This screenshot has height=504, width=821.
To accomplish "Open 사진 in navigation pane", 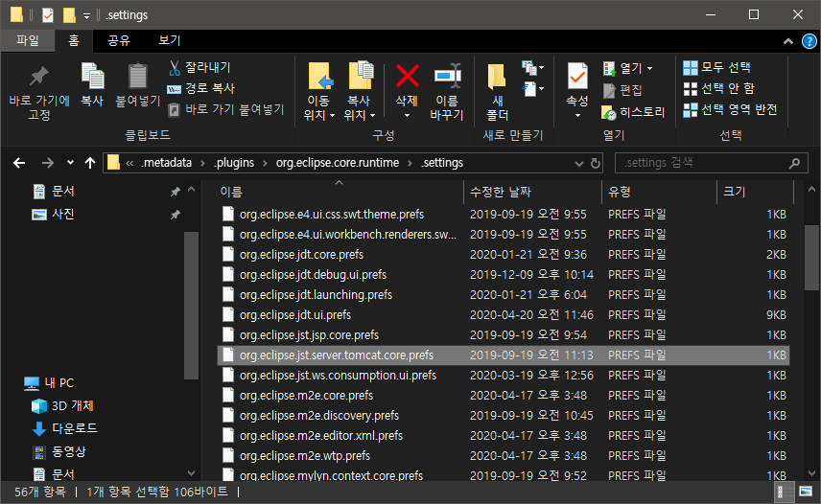I will (x=54, y=215).
